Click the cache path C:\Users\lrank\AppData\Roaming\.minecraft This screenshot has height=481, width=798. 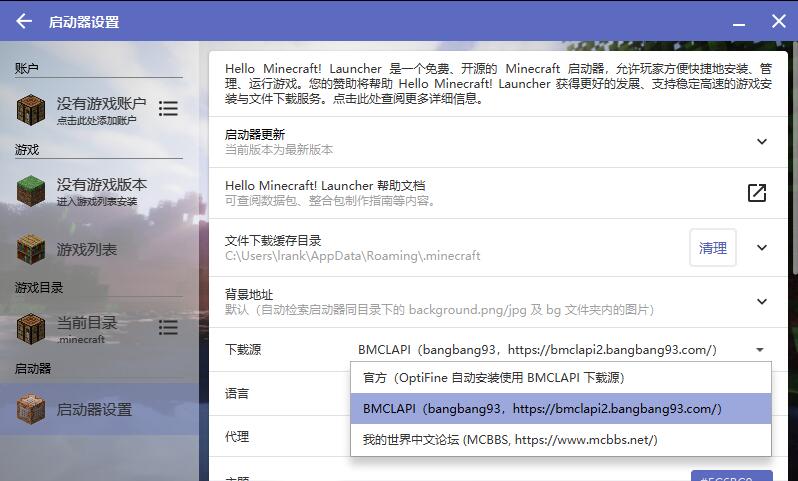coord(352,256)
